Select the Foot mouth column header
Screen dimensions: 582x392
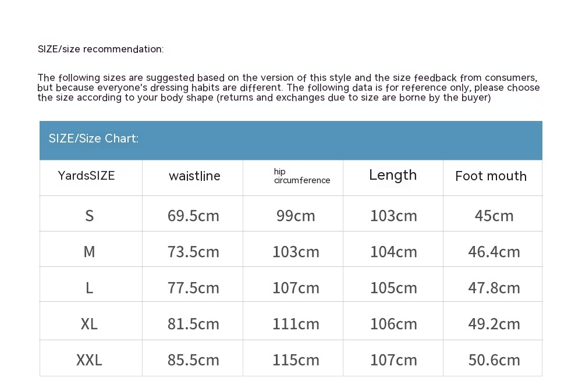point(491,176)
